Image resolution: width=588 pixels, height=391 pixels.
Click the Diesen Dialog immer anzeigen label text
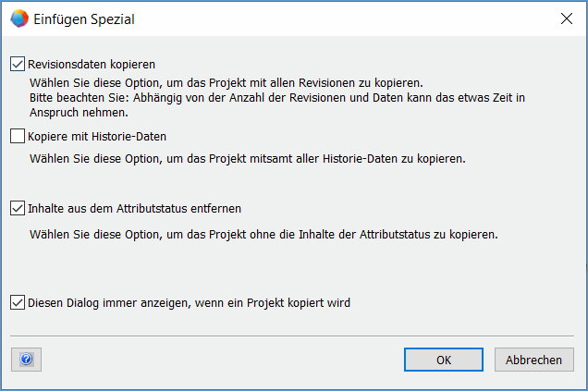coord(190,302)
